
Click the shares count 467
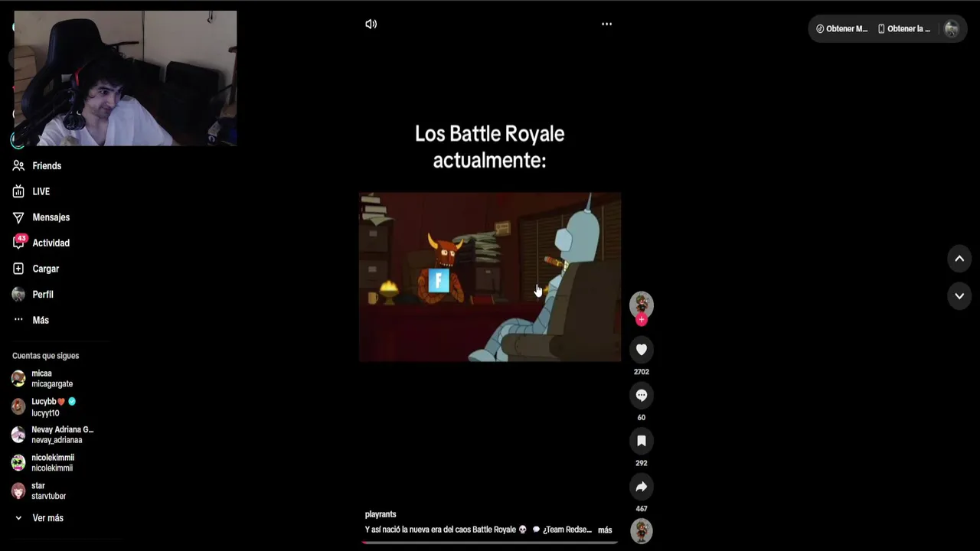pos(642,509)
